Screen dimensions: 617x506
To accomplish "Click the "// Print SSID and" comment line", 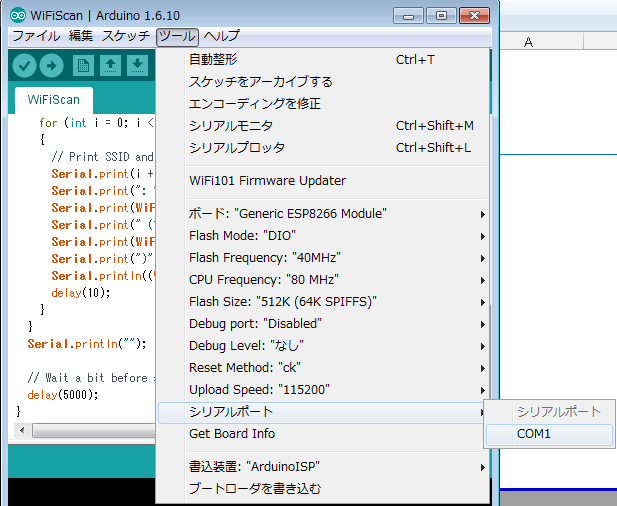I will [102, 157].
